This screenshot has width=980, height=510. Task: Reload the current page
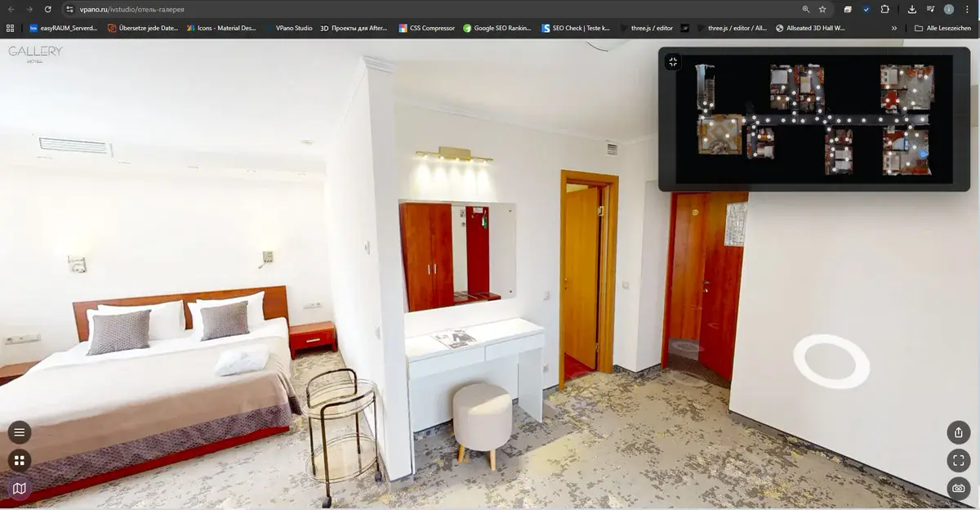point(48,9)
